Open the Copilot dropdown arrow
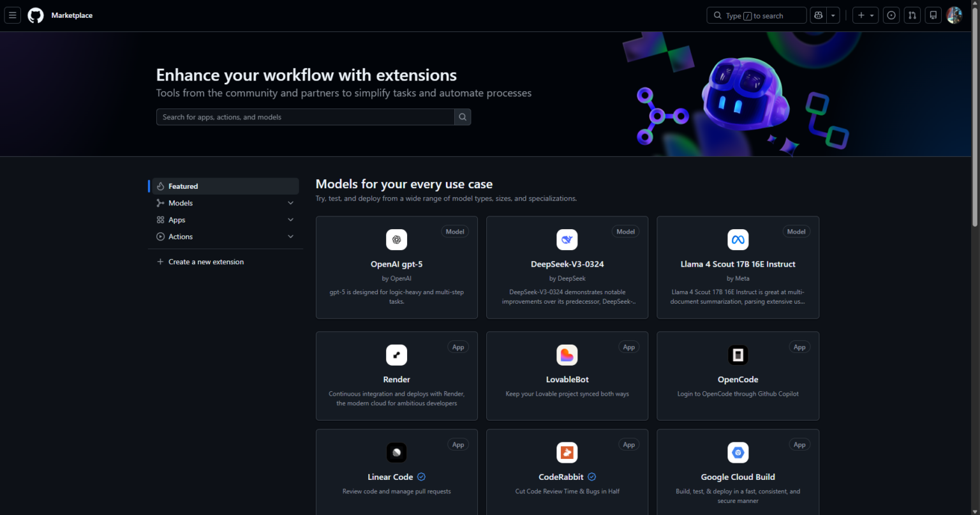 [x=833, y=15]
